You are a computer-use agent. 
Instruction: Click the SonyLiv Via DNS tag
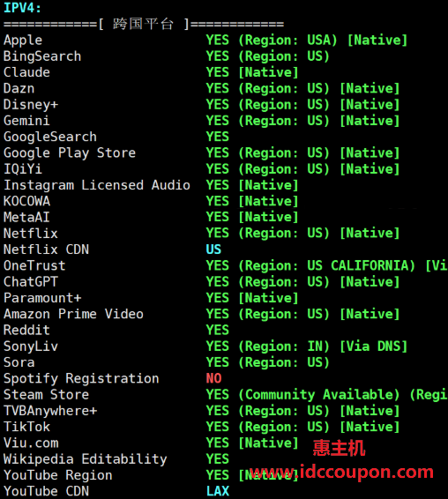point(374,346)
